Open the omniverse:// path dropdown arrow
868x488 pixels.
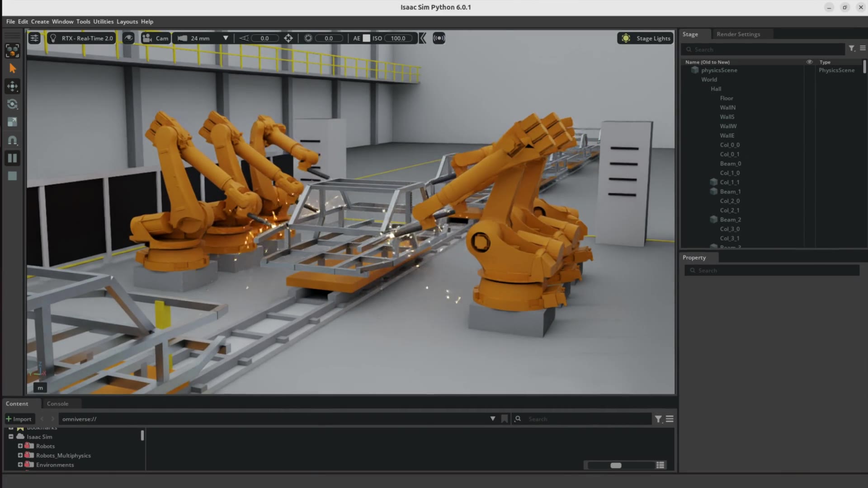click(x=493, y=419)
